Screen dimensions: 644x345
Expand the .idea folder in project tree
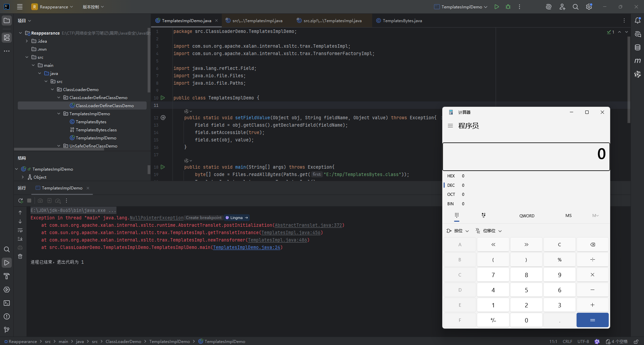27,41
